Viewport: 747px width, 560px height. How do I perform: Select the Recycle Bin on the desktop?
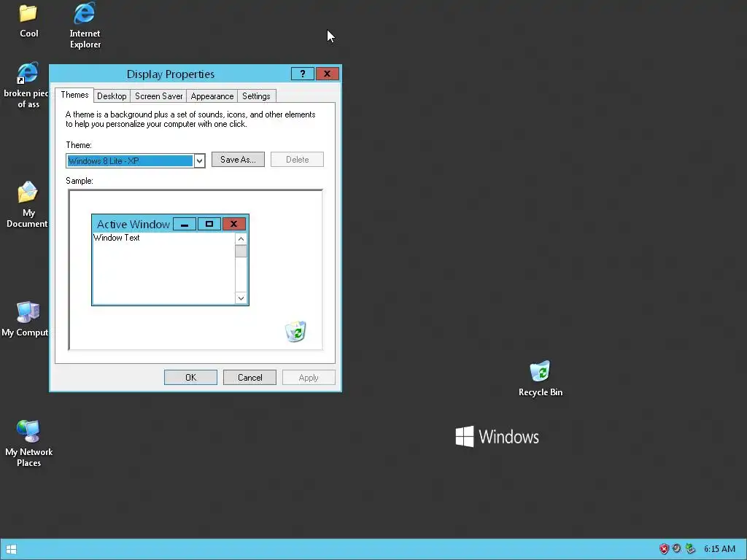point(541,378)
